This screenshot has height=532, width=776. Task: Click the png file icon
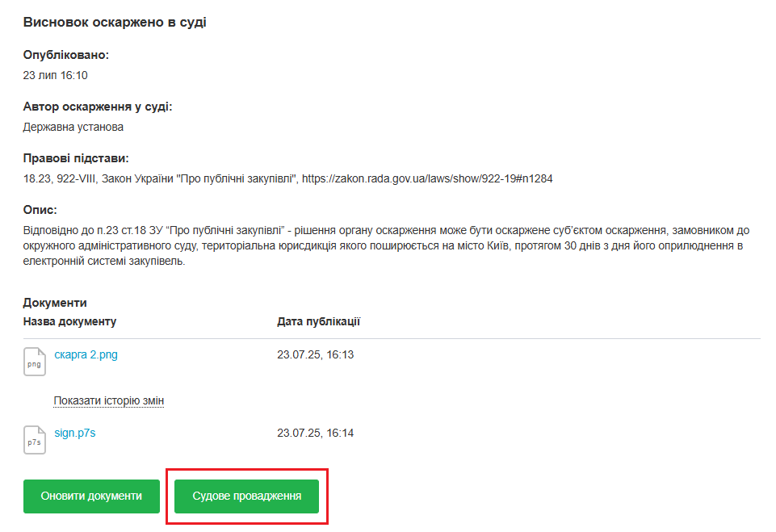click(x=35, y=362)
